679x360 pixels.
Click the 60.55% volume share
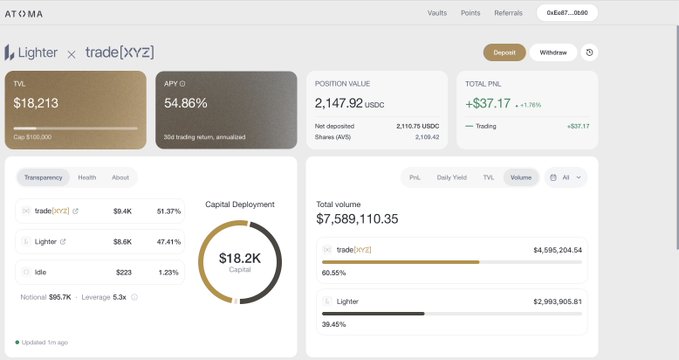334,273
